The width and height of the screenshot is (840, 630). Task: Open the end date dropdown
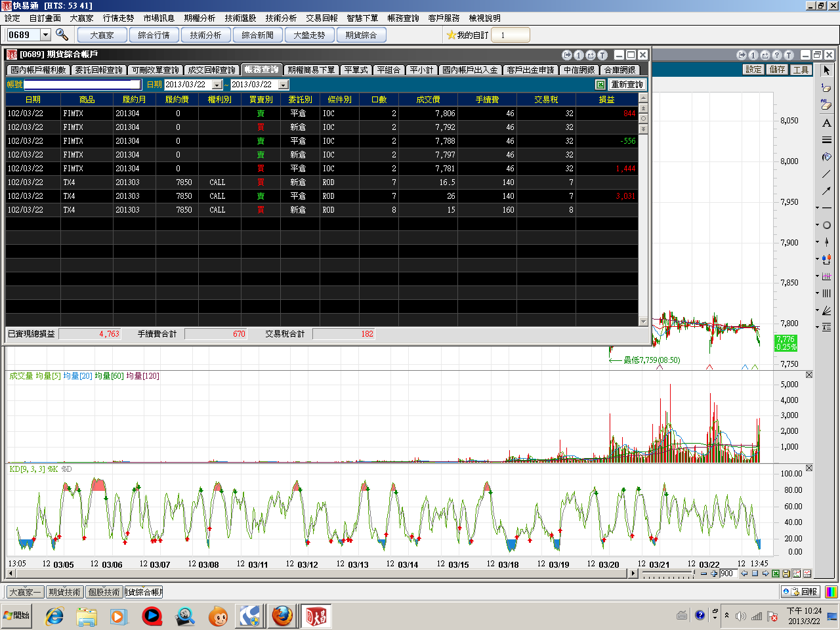pos(283,85)
